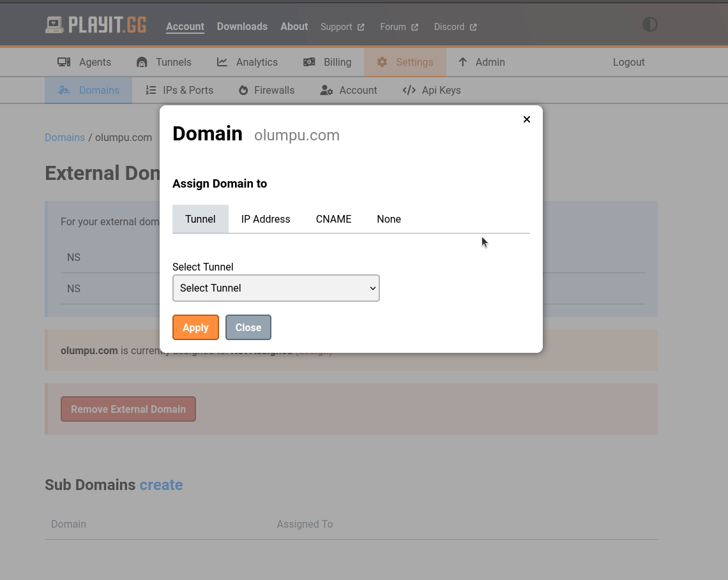Viewport: 728px width, 580px height.
Task: Open Settings via the gear icon
Action: click(382, 62)
